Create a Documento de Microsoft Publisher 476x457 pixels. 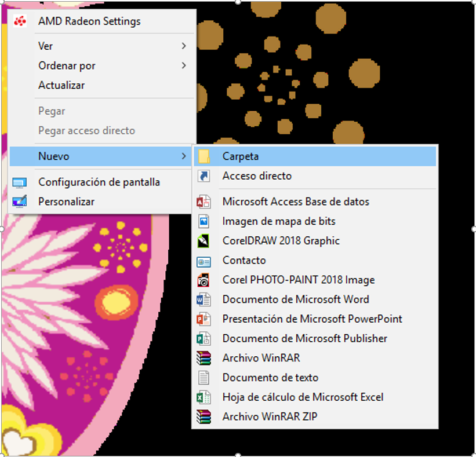coord(315,338)
